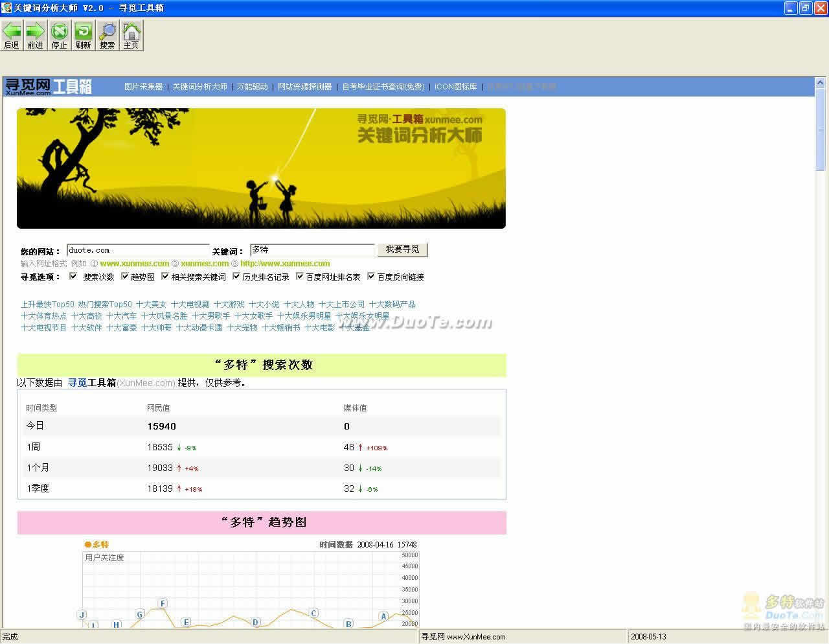Stop loading with the 停止 button
Screen dimensions: 829x644
coord(59,35)
